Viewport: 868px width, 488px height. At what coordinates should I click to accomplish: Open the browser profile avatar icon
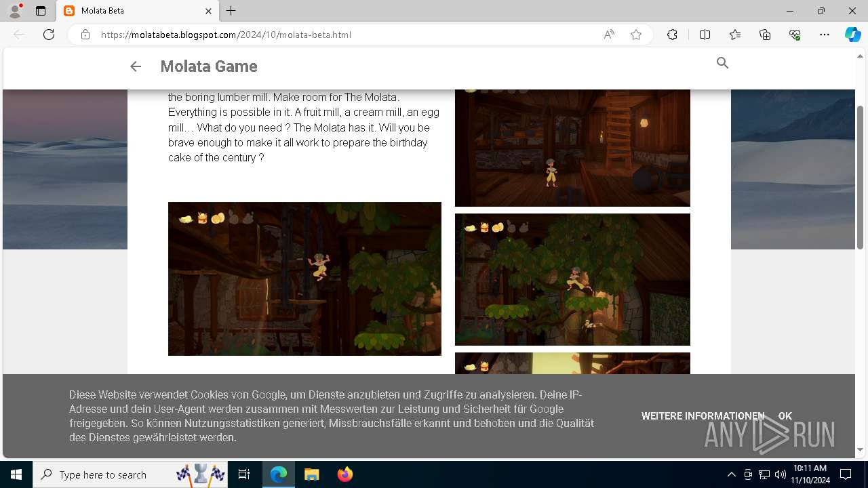(15, 11)
